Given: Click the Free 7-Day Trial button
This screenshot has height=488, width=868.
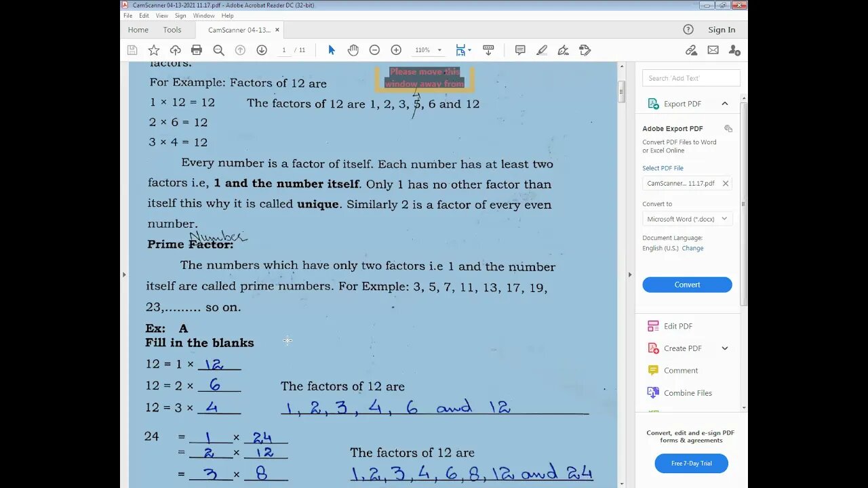Looking at the screenshot, I should (691, 464).
